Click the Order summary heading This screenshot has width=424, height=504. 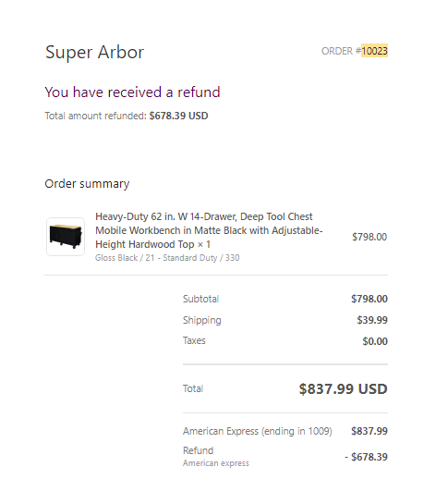[87, 184]
